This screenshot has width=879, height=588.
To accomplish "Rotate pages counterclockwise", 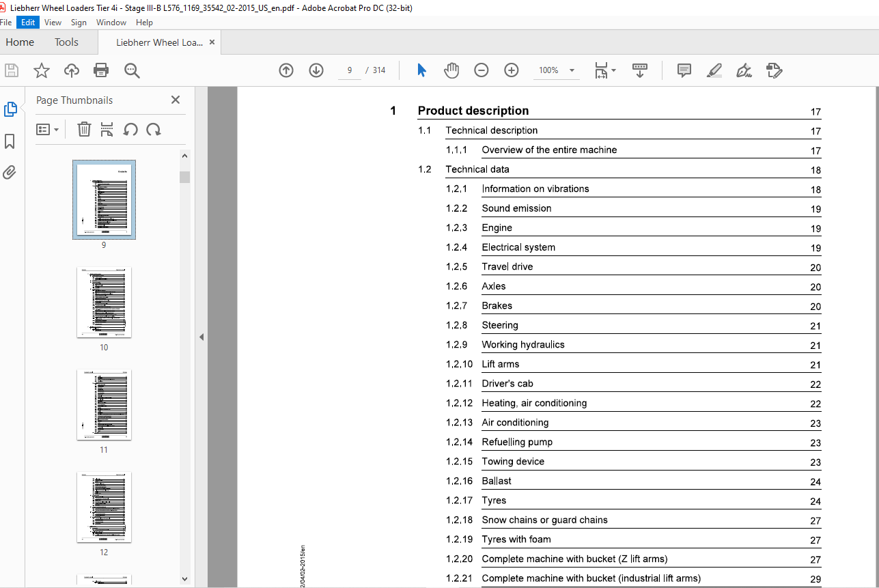I will tap(130, 129).
